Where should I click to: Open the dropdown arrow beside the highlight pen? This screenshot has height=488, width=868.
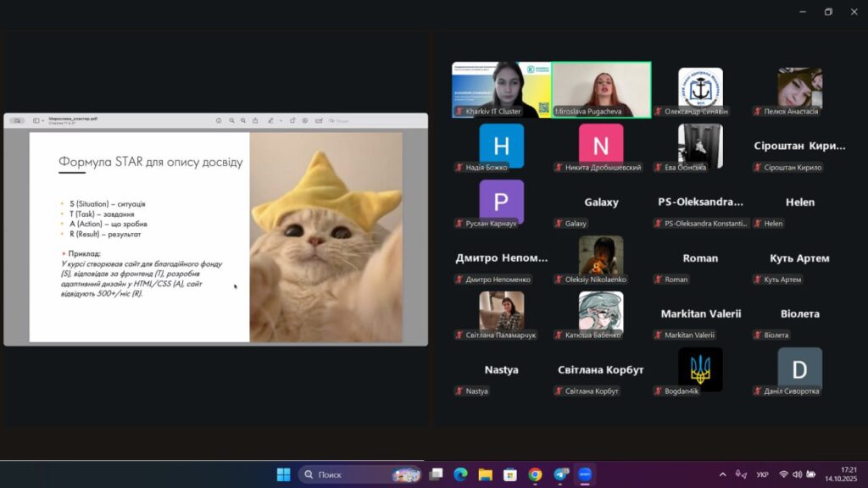tap(281, 120)
